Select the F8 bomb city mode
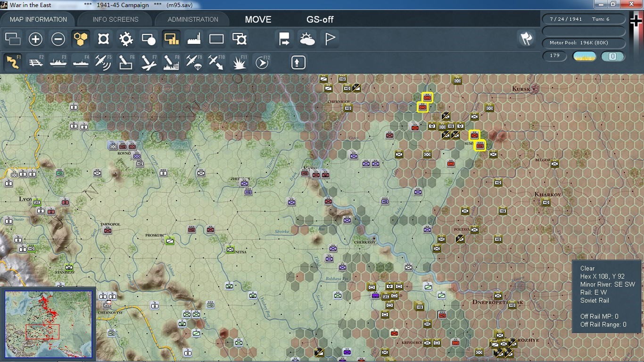Screen dimensions: 644x362 pos(172,62)
